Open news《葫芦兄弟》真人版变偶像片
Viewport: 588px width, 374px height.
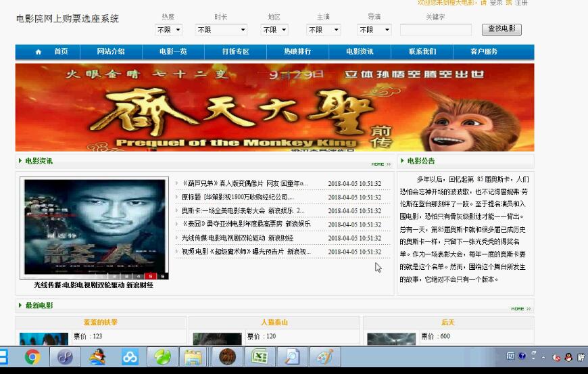click(245, 183)
